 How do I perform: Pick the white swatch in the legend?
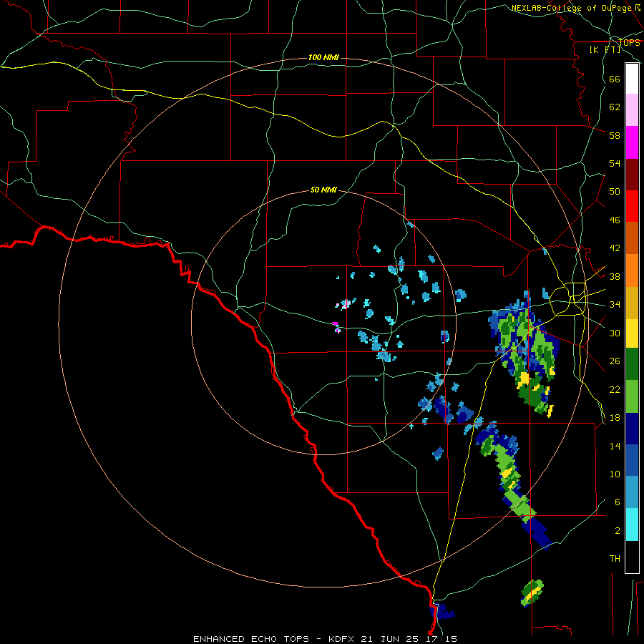click(632, 79)
